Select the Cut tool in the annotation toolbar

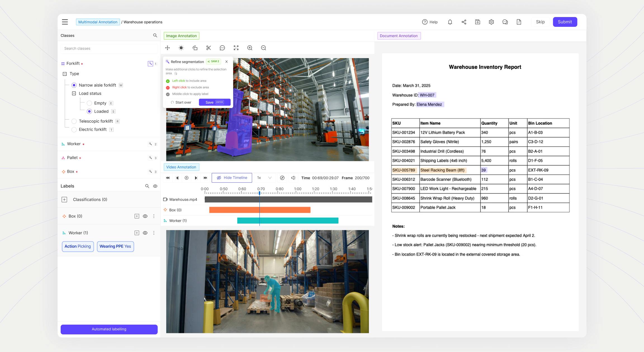pyautogui.click(x=209, y=48)
